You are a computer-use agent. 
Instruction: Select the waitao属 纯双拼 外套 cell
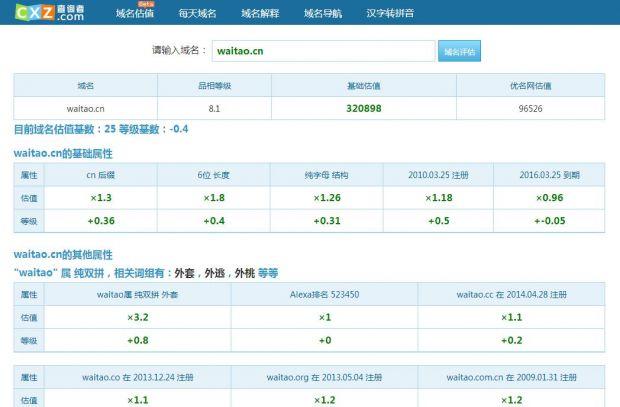click(x=138, y=294)
